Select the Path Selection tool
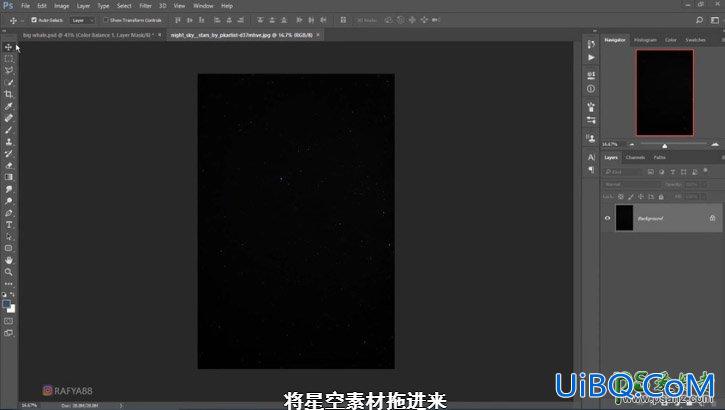 point(8,237)
